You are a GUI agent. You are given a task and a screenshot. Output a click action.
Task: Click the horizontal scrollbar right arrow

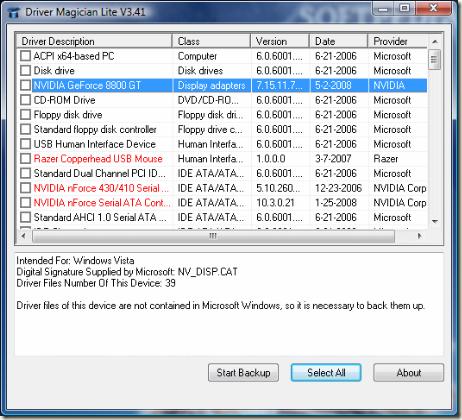419,236
